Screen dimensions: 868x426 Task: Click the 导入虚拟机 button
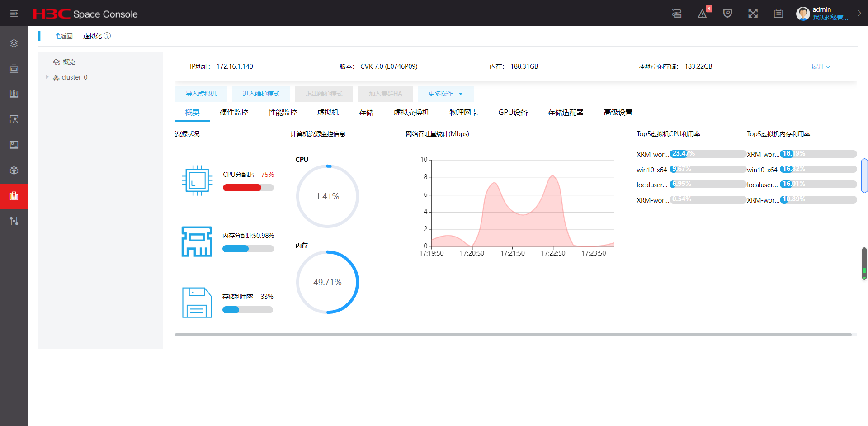point(201,94)
